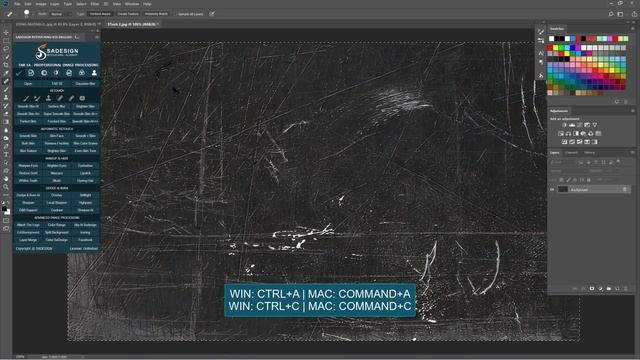
Task: Toggle pen pressure for size
Action: pyautogui.click(x=212, y=14)
